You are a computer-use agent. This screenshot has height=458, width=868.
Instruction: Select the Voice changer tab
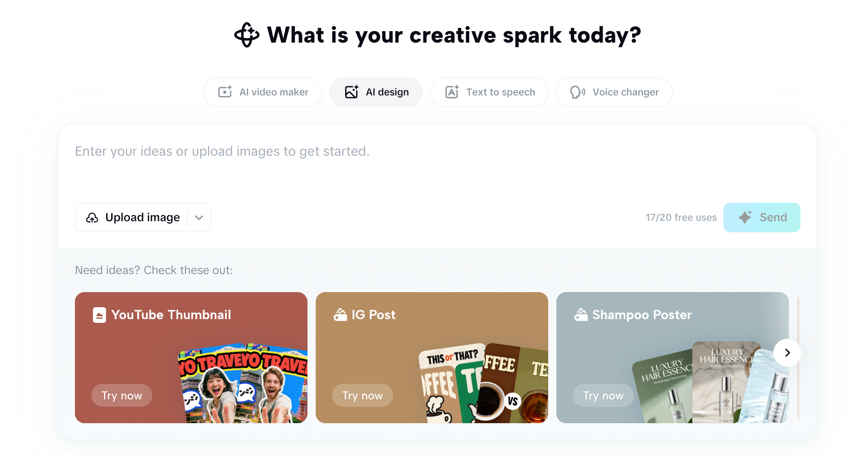pyautogui.click(x=614, y=92)
